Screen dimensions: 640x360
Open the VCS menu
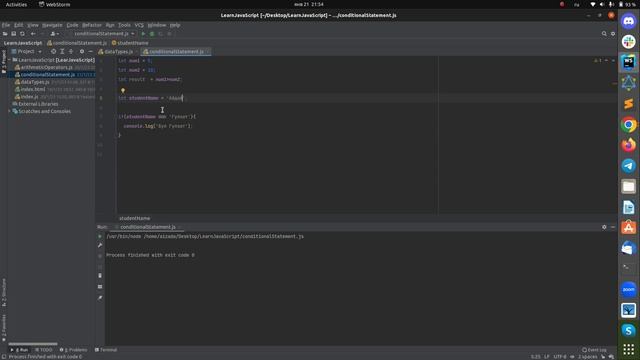point(139,25)
